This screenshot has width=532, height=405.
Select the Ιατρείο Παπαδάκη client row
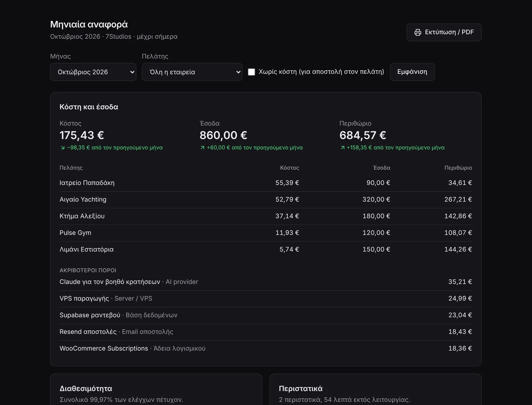coord(266,183)
